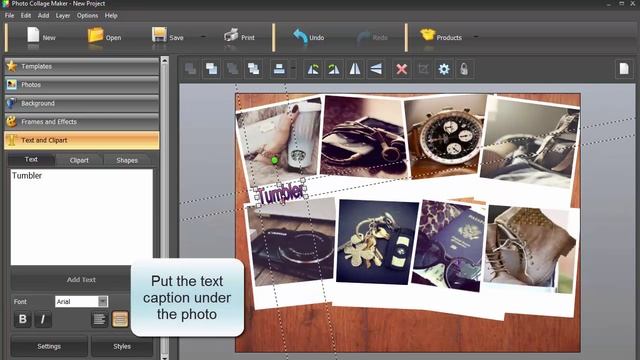Screen dimensions: 640x360
Task: Click the greyed Redo button
Action: tap(372, 37)
